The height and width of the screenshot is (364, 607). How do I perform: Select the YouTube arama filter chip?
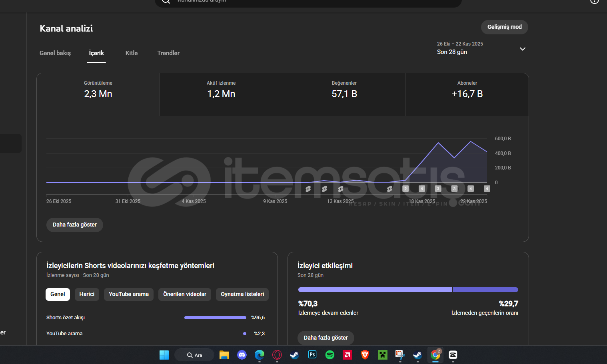(x=128, y=294)
